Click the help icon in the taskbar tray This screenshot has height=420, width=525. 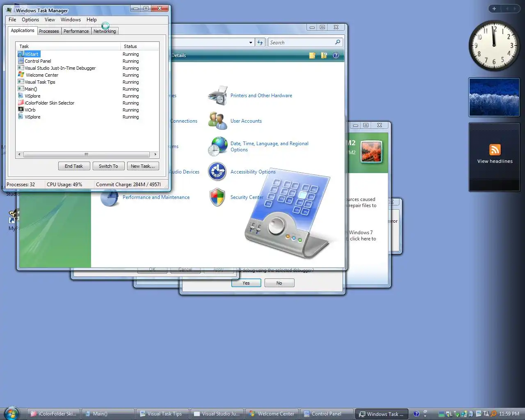pos(416,414)
